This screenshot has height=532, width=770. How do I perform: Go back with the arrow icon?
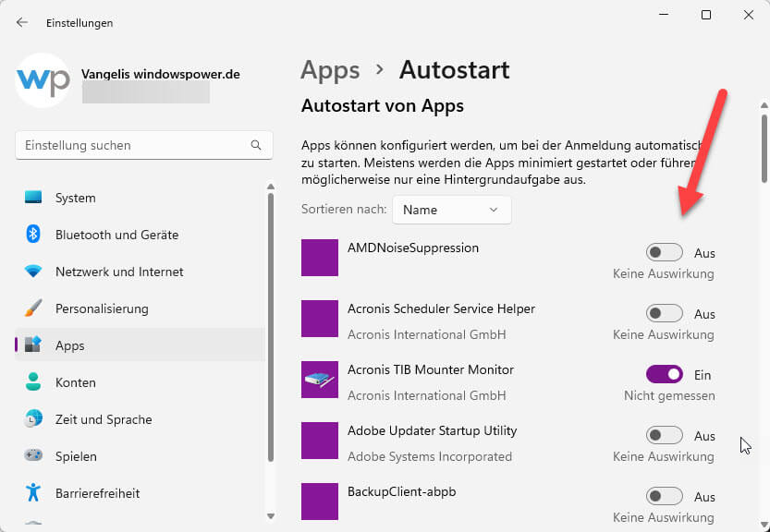(x=21, y=22)
